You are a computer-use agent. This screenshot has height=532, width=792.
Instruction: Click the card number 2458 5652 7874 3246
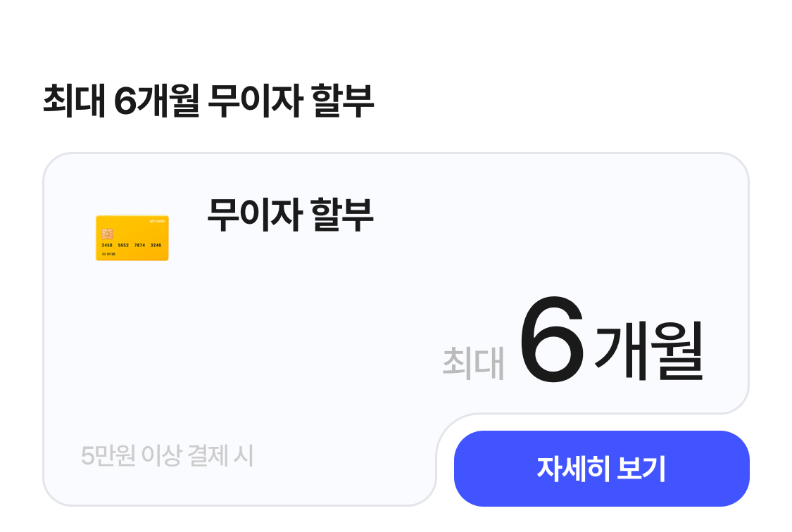(132, 246)
